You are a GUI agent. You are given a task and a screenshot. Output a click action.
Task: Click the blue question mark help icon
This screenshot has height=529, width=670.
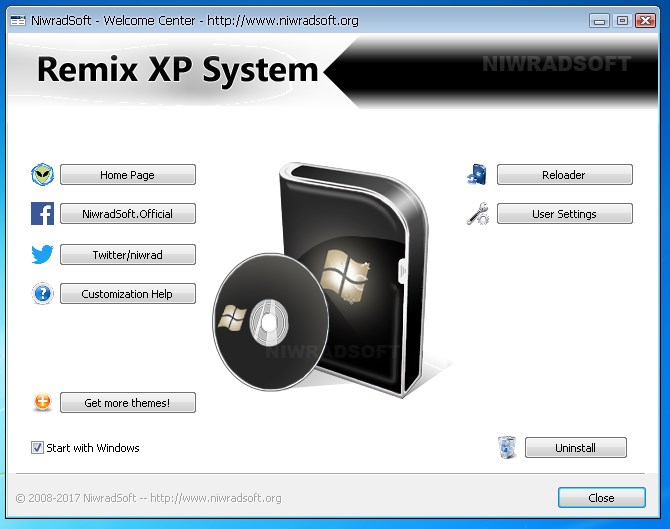[42, 294]
